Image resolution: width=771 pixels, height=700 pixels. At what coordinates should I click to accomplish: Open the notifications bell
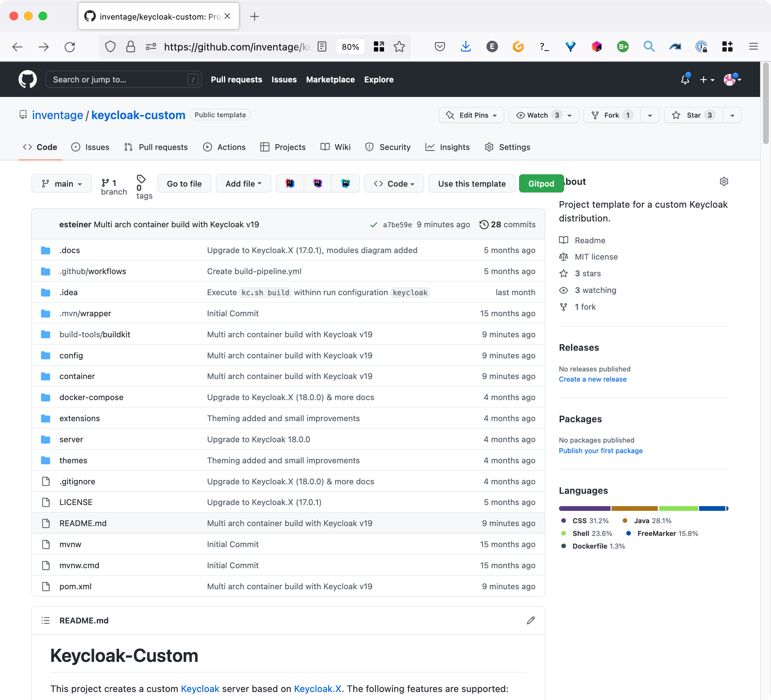coord(685,79)
